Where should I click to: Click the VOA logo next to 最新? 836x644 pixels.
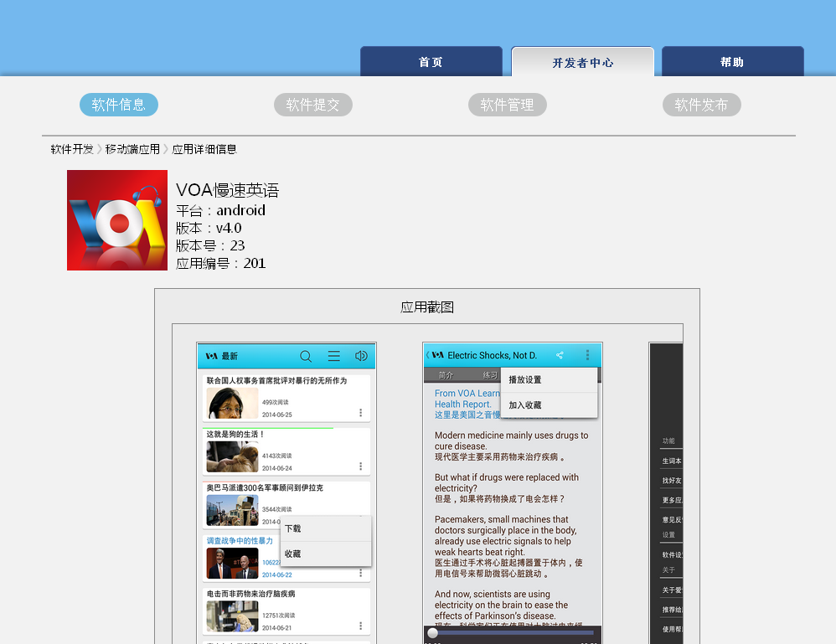211,356
